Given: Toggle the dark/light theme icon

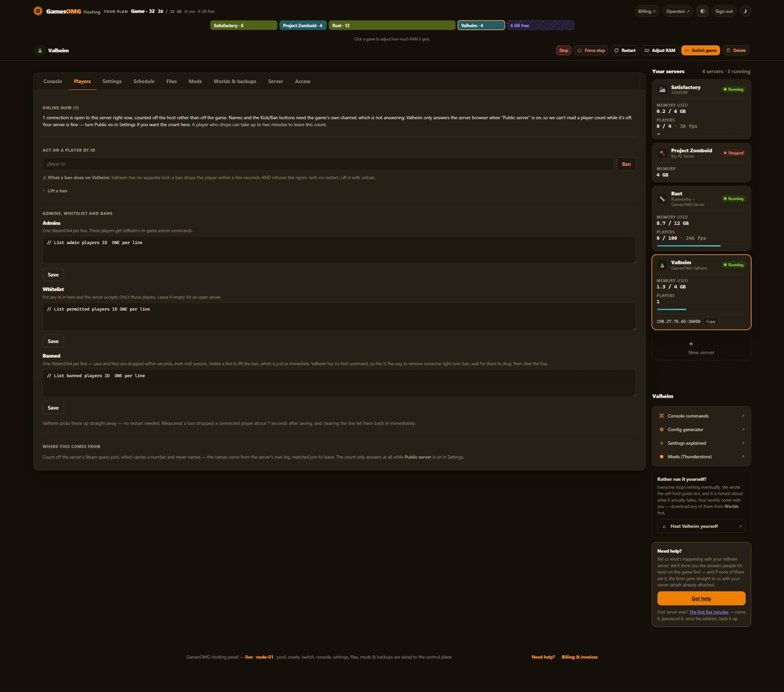Looking at the screenshot, I should click(x=702, y=11).
